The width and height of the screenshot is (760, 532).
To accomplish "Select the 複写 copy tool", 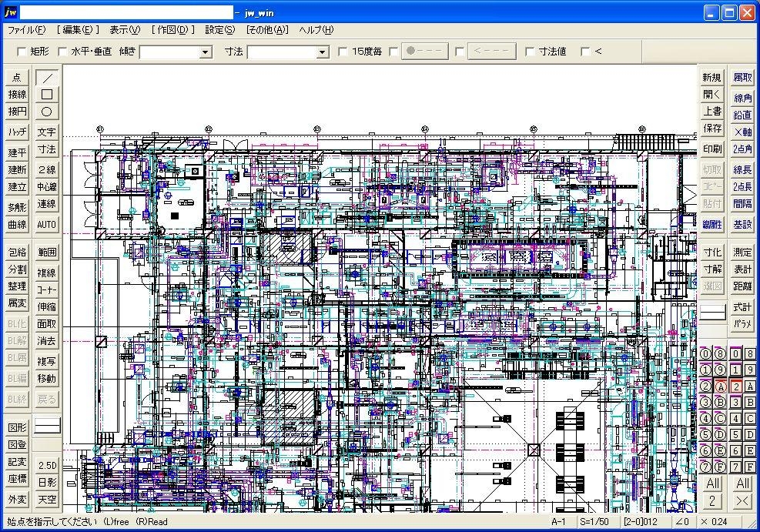I will (47, 361).
